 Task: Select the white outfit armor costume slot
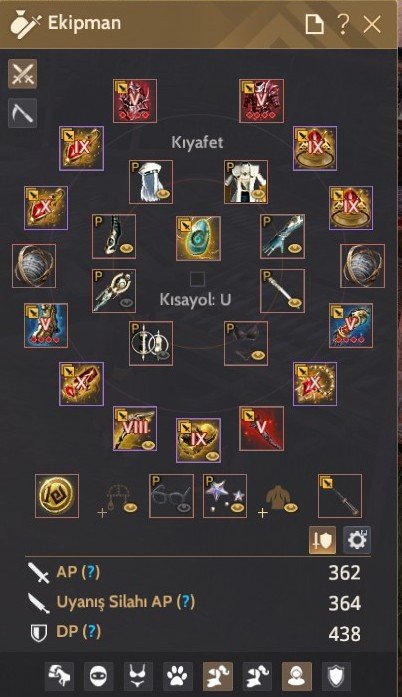(x=246, y=182)
